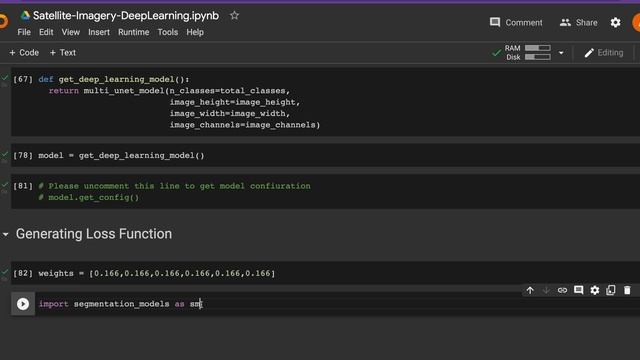Delete the selected cell
This screenshot has height=360, width=640.
click(x=627, y=290)
